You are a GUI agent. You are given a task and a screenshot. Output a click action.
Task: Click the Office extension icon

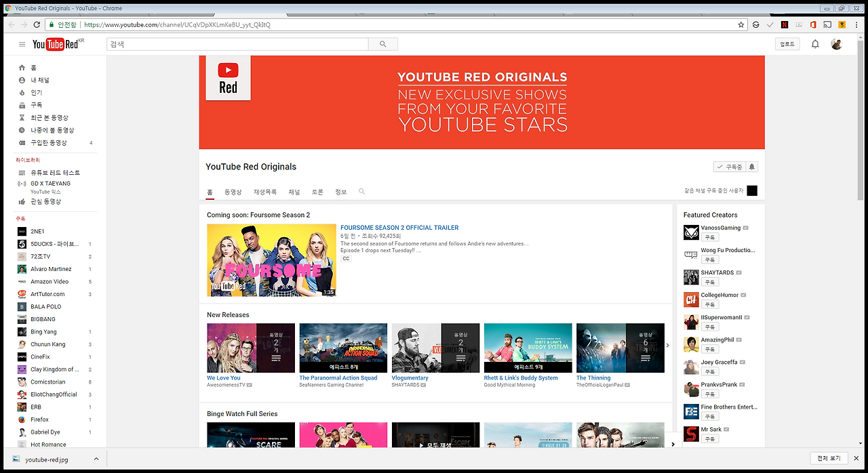pyautogui.click(x=813, y=24)
